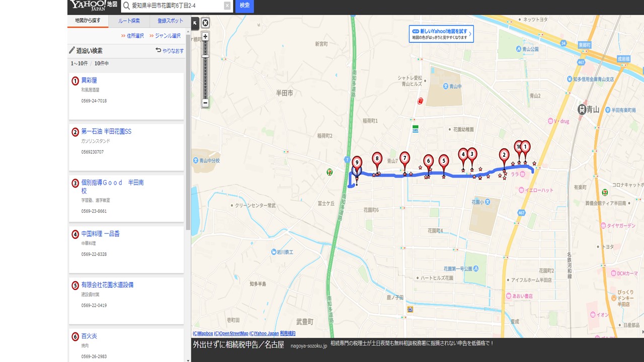
Task: Switch to the 登録スポット tab
Action: [x=170, y=21]
